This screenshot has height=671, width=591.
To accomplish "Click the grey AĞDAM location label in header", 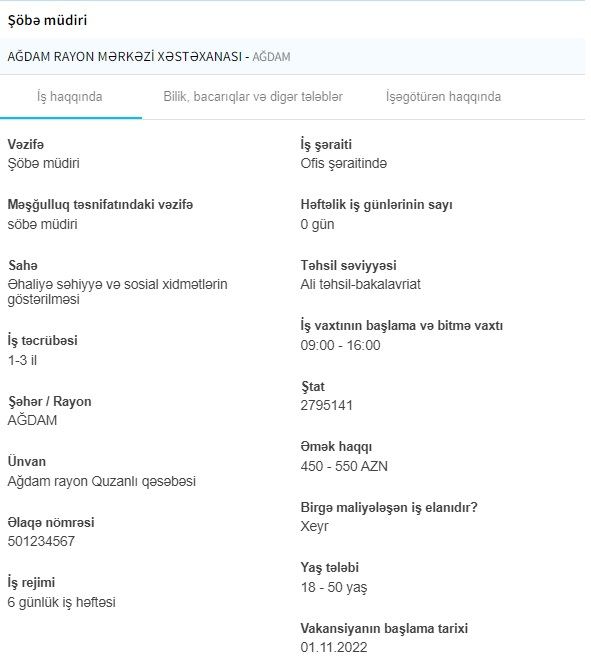I will 271,56.
